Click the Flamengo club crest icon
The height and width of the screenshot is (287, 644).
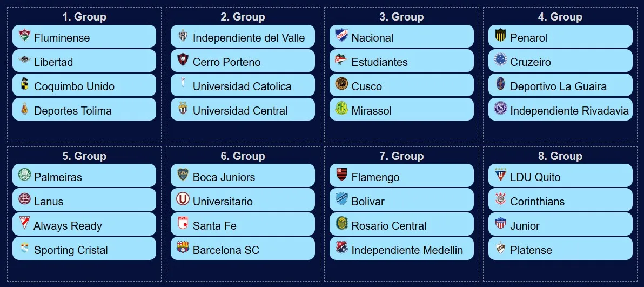(x=341, y=176)
